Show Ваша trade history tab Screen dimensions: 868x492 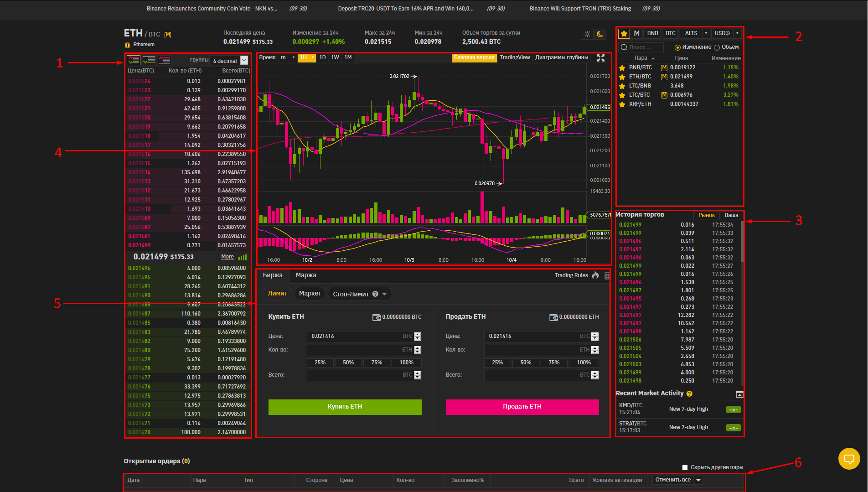coord(731,215)
